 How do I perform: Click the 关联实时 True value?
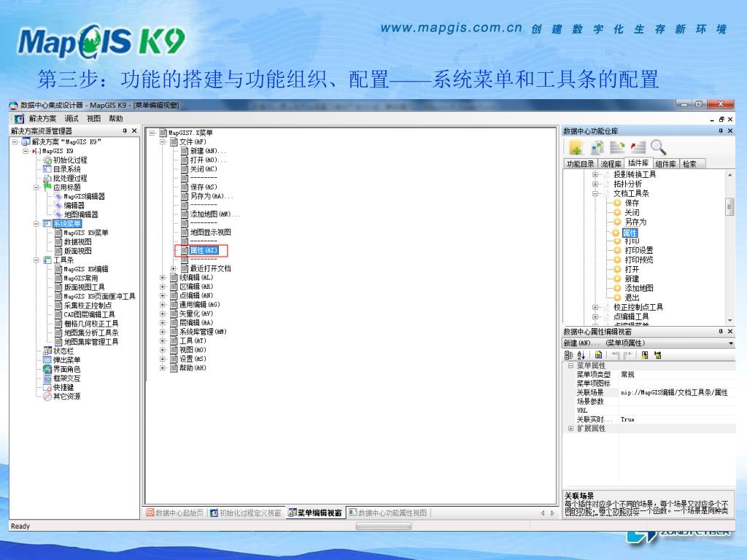coord(627,419)
